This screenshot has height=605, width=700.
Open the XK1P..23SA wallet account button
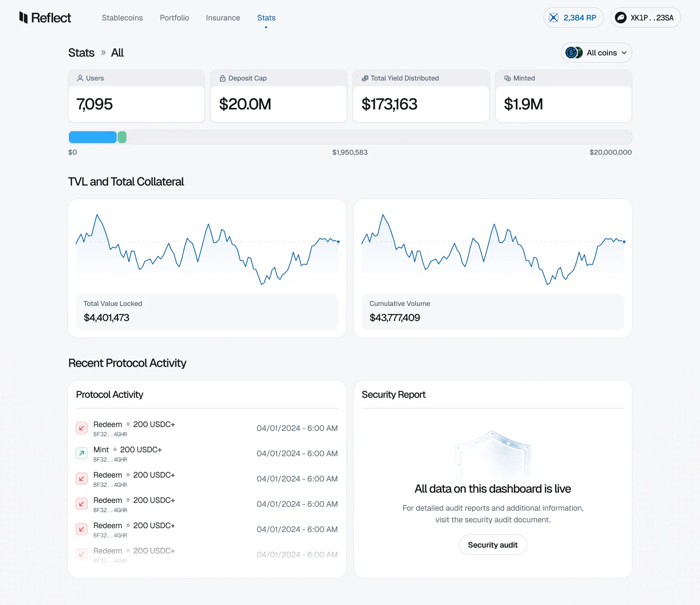pos(646,18)
